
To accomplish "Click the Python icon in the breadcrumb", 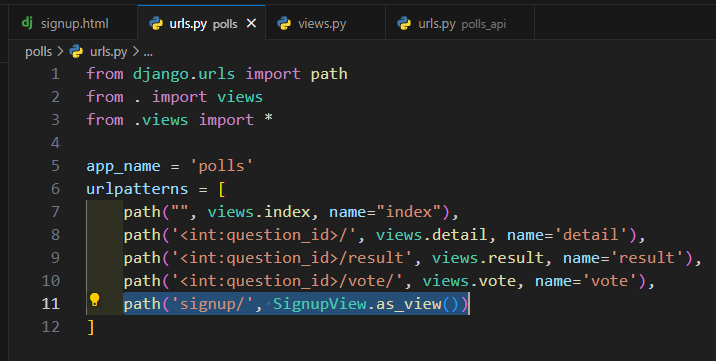I will (x=76, y=52).
